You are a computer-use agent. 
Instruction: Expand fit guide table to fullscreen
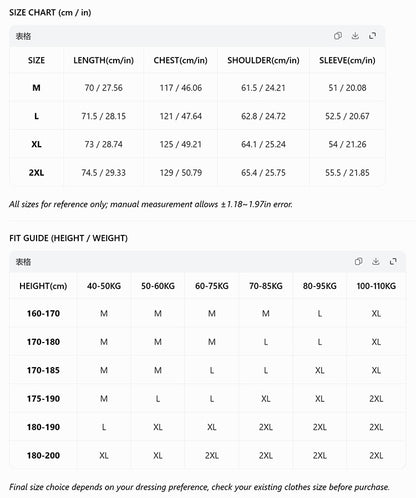pos(393,261)
